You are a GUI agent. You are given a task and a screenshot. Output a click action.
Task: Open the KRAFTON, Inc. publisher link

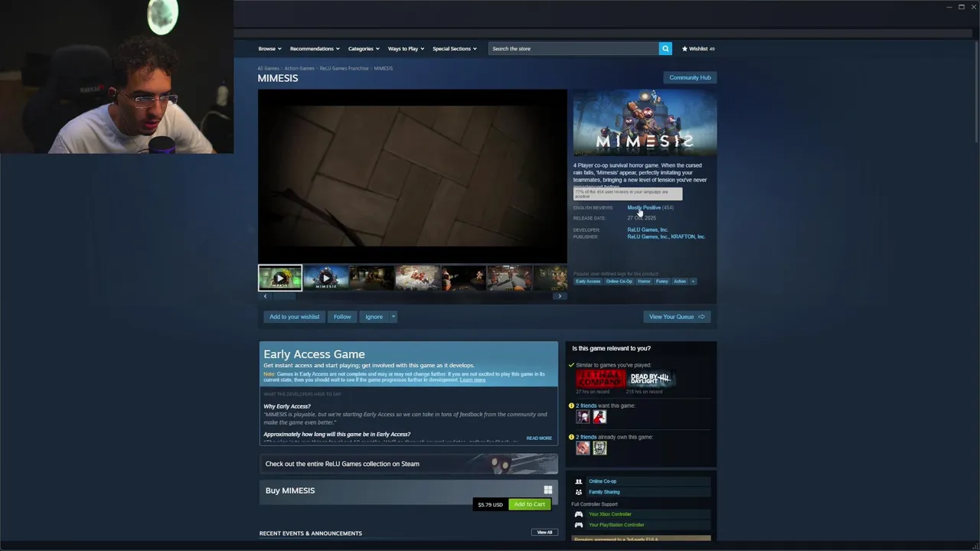(688, 236)
